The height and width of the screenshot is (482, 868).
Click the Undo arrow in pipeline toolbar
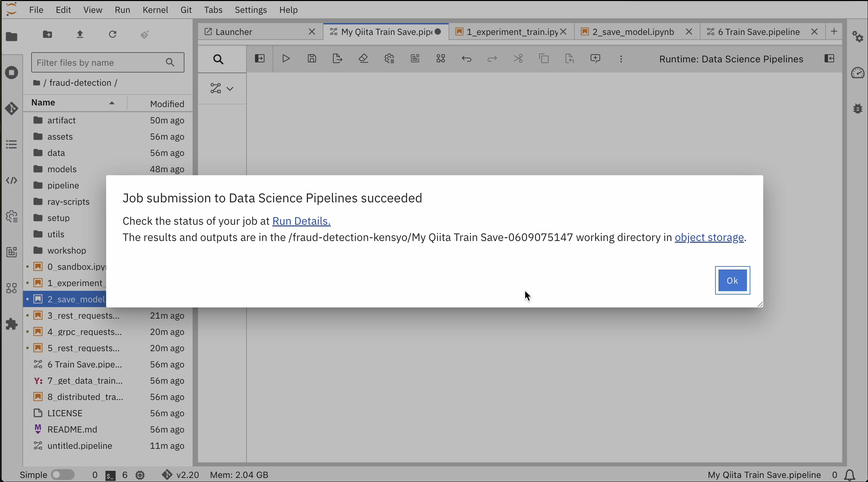pos(467,59)
